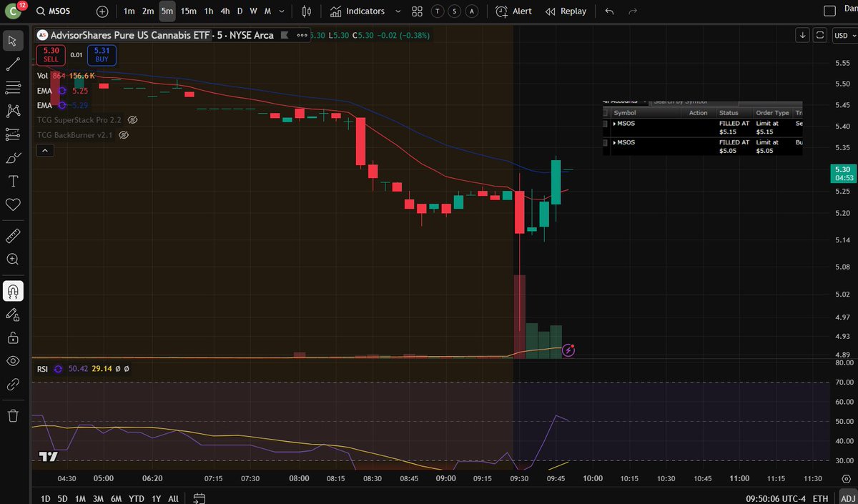The height and width of the screenshot is (504, 858).
Task: Open the candlestick chart type selector
Action: 307,11
